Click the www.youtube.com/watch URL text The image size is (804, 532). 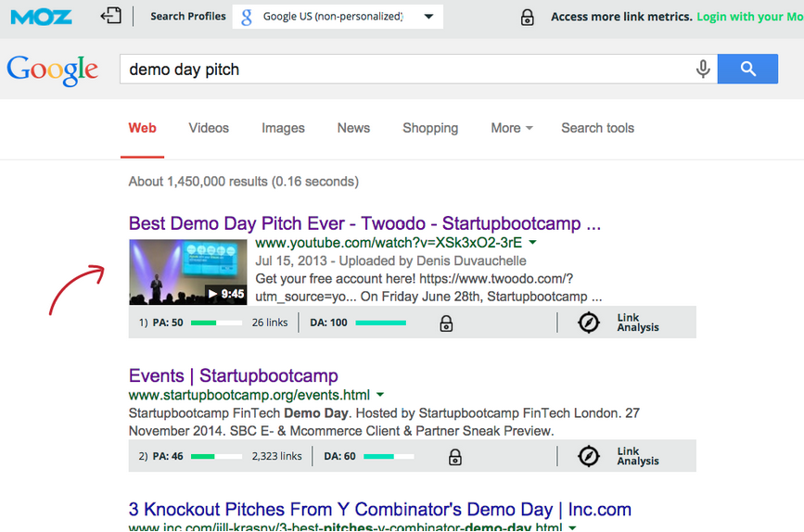389,243
